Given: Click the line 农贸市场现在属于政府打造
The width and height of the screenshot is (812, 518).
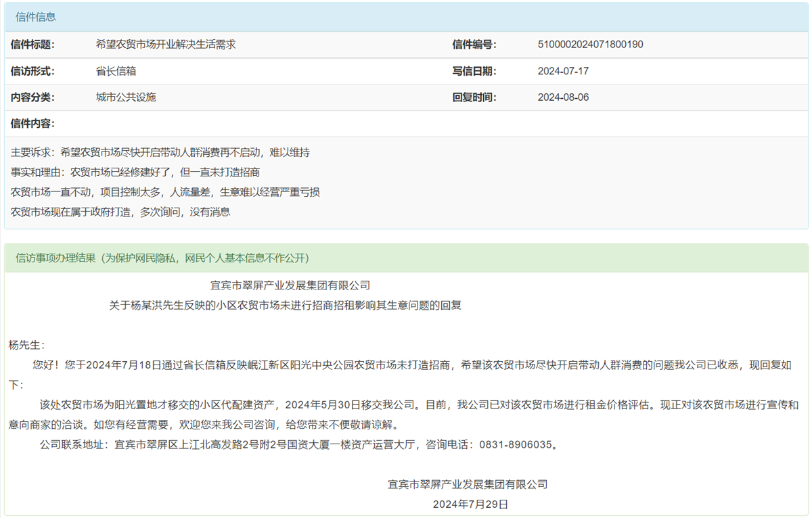Looking at the screenshot, I should click(120, 212).
